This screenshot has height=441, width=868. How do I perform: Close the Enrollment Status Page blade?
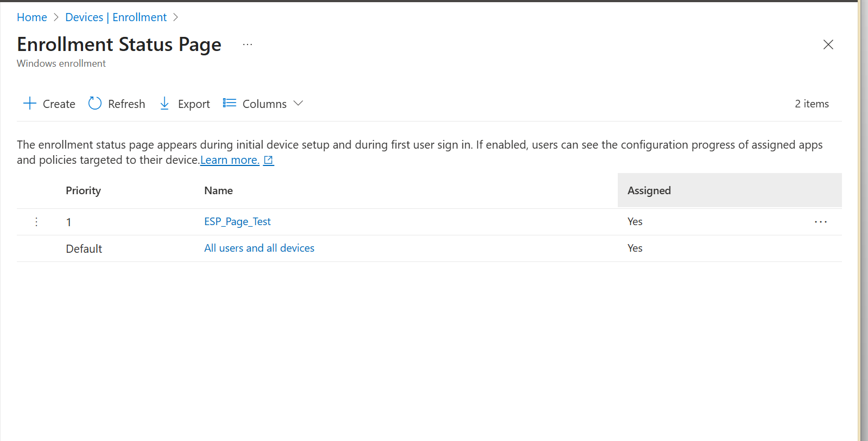[x=828, y=44]
